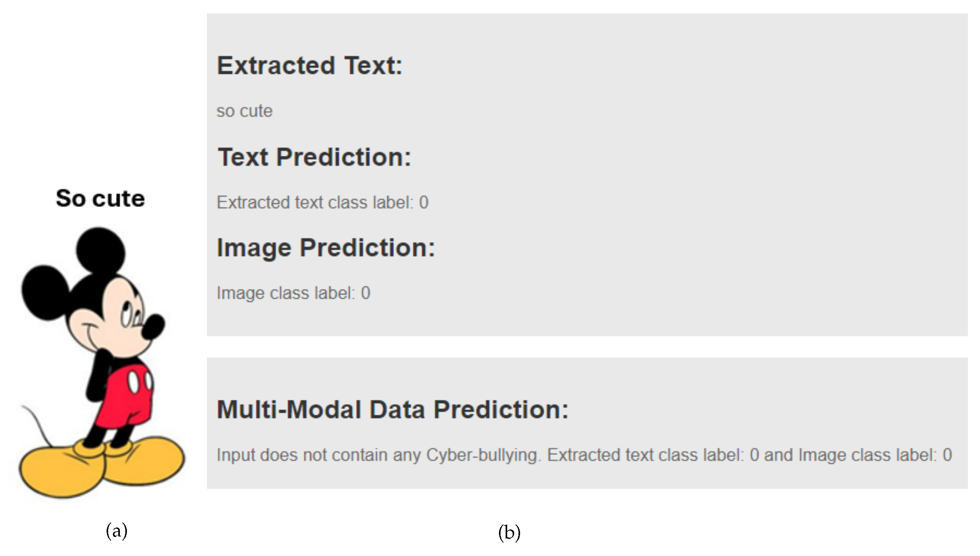This screenshot has width=980, height=556.
Task: Click the 'Image Prediction:' heading
Action: tap(326, 248)
